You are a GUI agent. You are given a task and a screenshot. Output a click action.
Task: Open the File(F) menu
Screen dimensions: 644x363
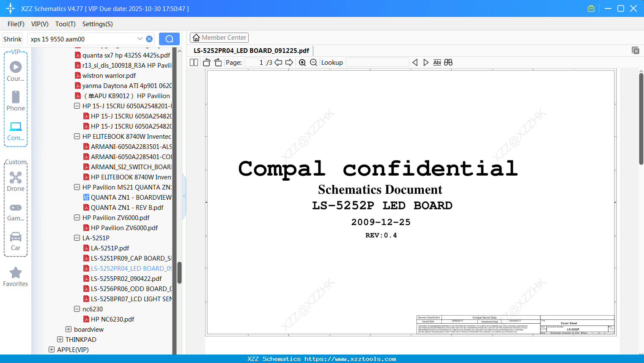[x=16, y=24]
